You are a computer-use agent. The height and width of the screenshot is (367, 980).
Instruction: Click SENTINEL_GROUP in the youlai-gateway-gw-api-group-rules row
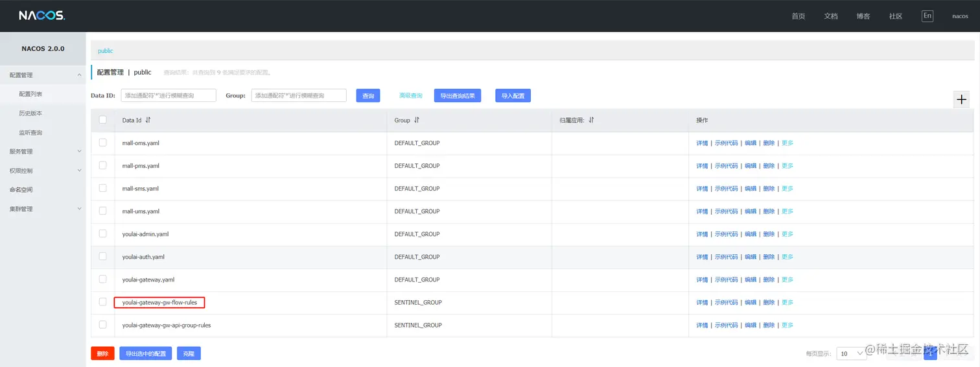418,326
